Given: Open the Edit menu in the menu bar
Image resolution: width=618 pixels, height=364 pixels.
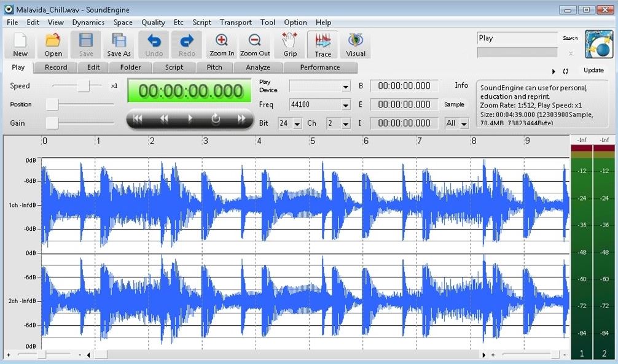Looking at the screenshot, I should tap(33, 23).
